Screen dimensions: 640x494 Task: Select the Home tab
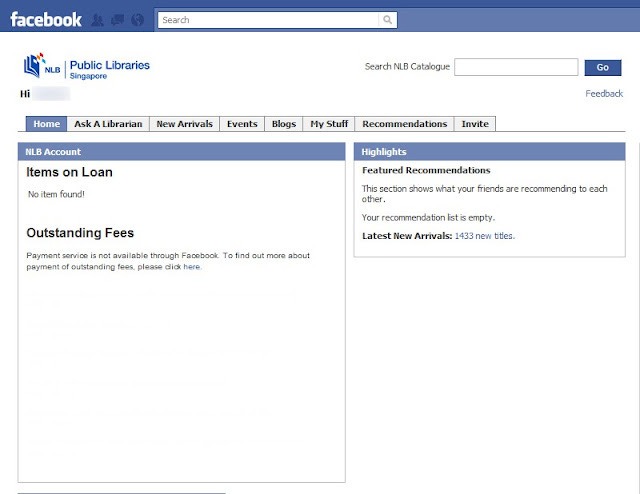(x=47, y=124)
